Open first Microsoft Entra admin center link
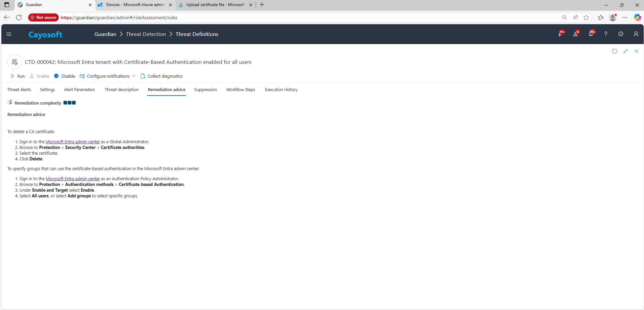Screen dimensions: 644x310 (x=73, y=142)
